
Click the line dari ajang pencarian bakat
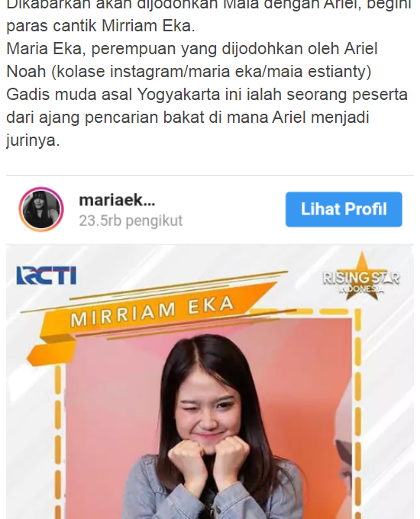click(188, 118)
